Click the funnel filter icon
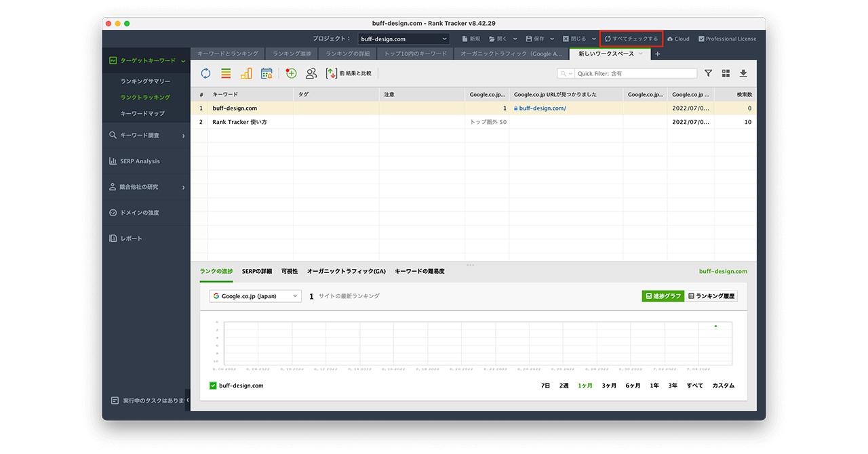The image size is (868, 454). [x=708, y=73]
